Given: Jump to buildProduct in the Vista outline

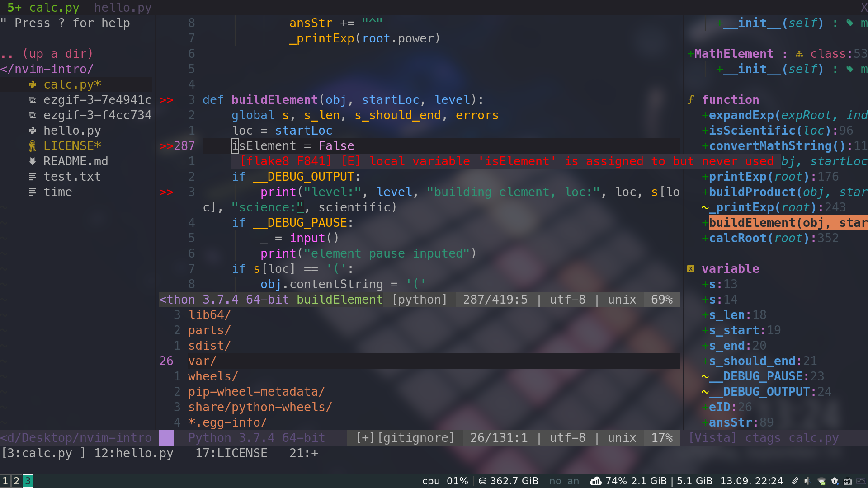Looking at the screenshot, I should (x=785, y=192).
